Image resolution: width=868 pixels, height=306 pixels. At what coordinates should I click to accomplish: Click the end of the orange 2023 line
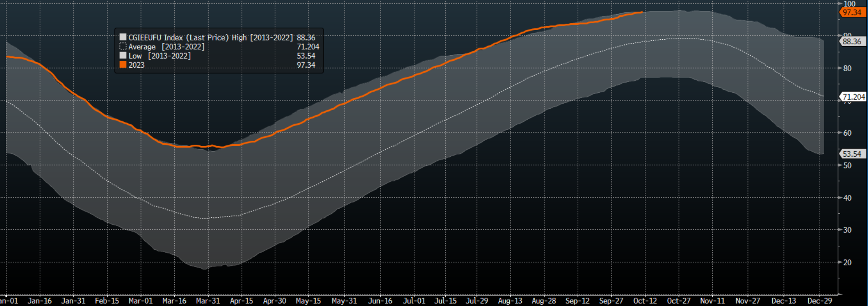tap(642, 12)
